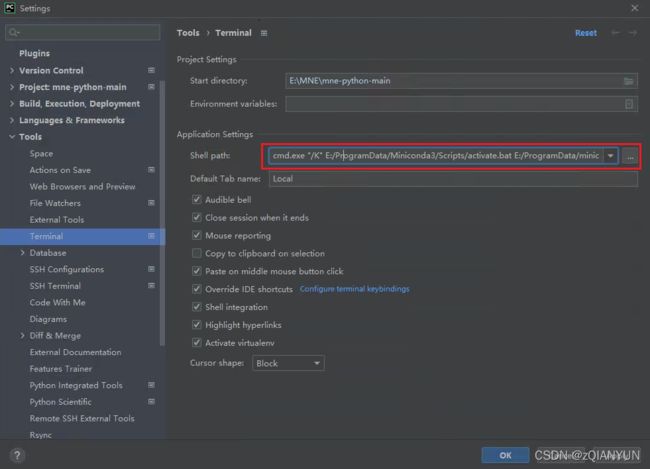Image resolution: width=650 pixels, height=469 pixels.
Task: Open Features Trainer settings
Action: click(x=61, y=369)
